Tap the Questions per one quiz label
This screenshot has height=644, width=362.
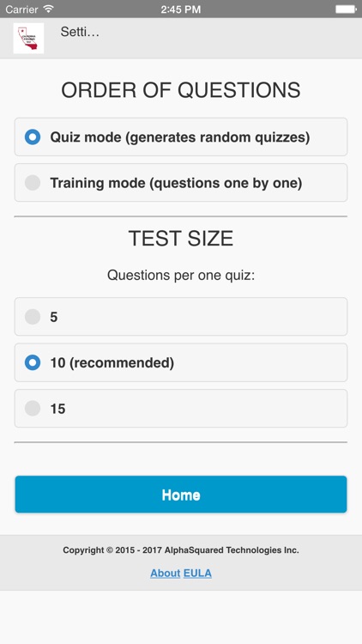[x=181, y=275]
